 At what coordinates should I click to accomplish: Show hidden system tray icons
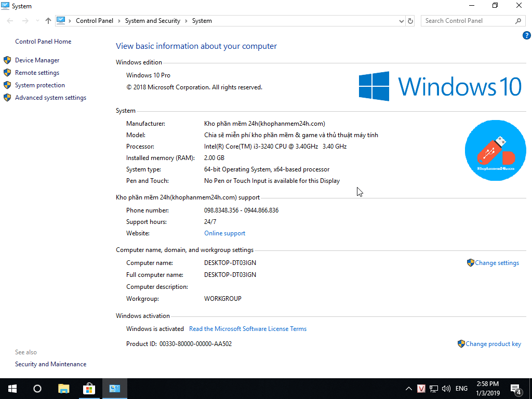pyautogui.click(x=409, y=389)
